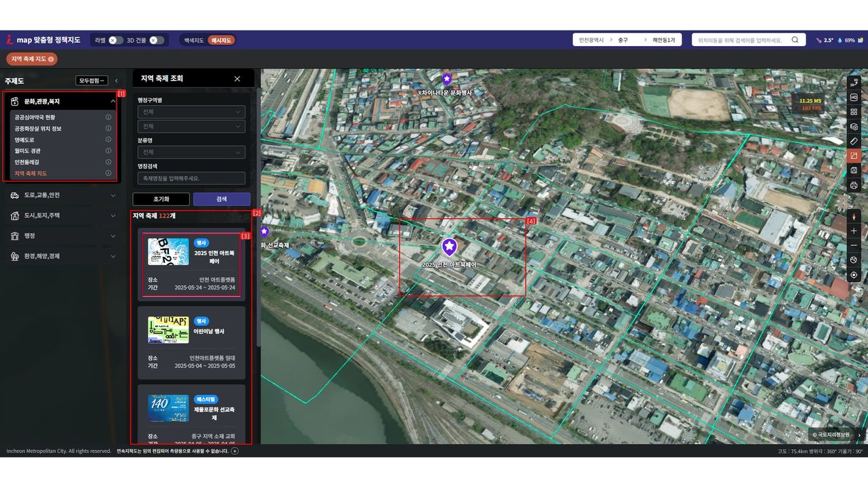This screenshot has width=868, height=488.
Task: Click the search magnifier icon
Action: coord(795,40)
